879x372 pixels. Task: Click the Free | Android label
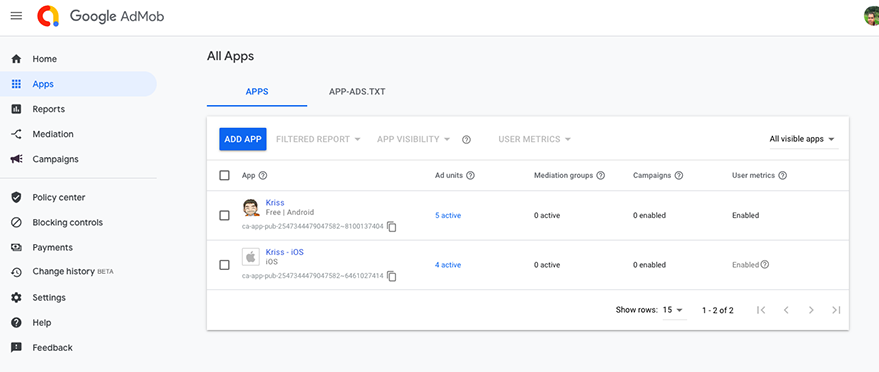pos(290,212)
